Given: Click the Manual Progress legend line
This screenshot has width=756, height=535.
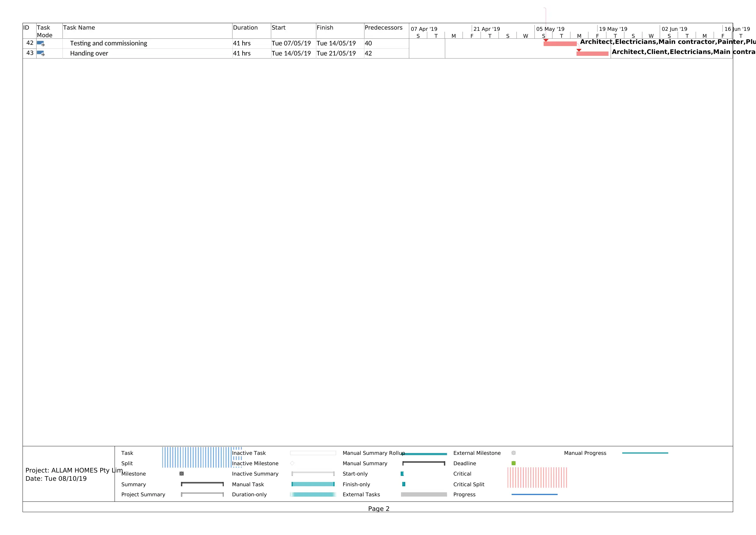Looking at the screenshot, I should click(x=645, y=453).
